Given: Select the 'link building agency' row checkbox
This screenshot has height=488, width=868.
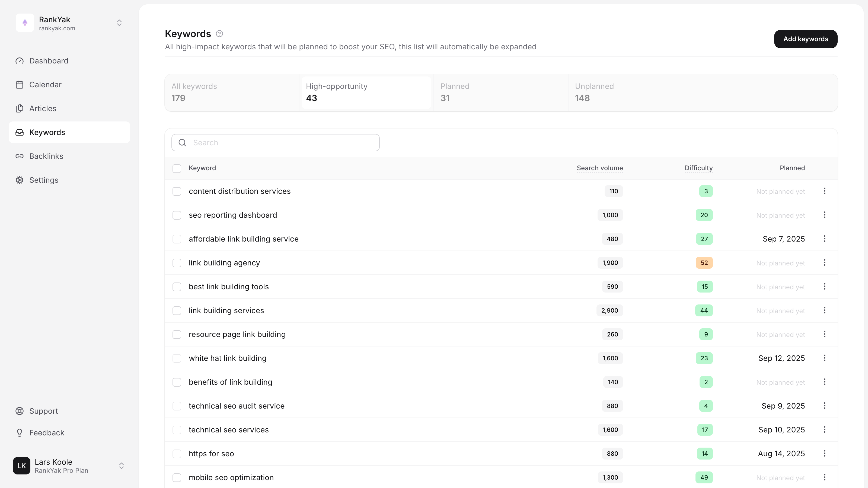Looking at the screenshot, I should click(177, 263).
